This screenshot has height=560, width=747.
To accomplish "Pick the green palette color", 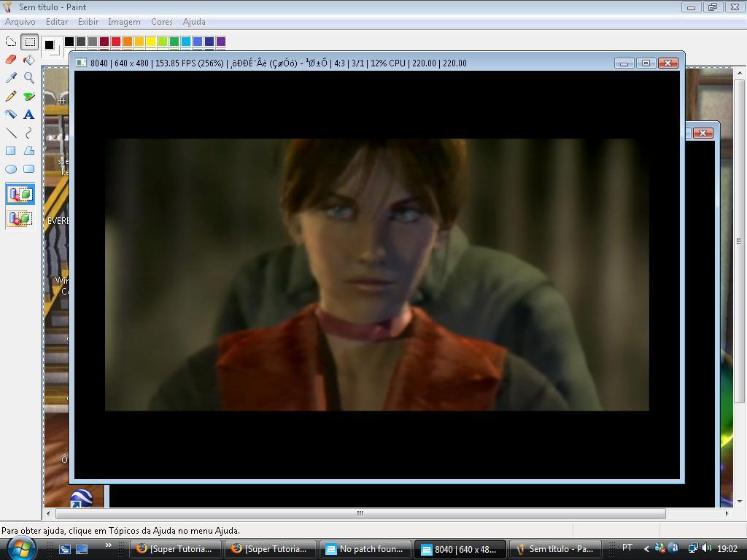I will tap(174, 42).
